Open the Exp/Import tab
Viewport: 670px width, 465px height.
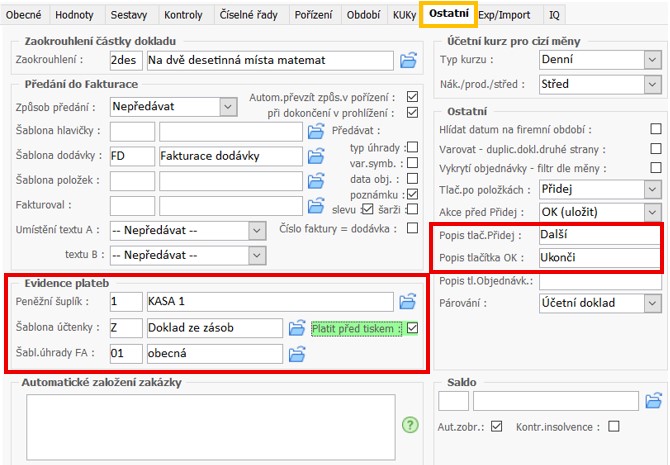tap(505, 15)
